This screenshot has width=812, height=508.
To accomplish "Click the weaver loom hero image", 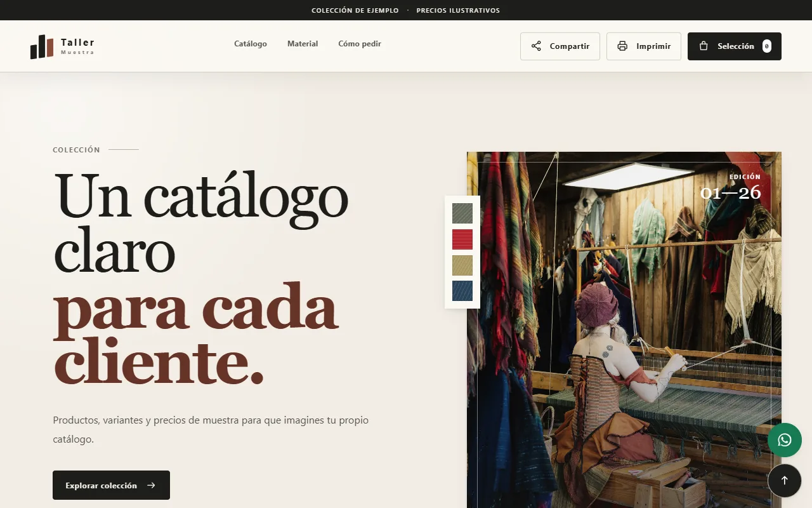I will coord(624,330).
